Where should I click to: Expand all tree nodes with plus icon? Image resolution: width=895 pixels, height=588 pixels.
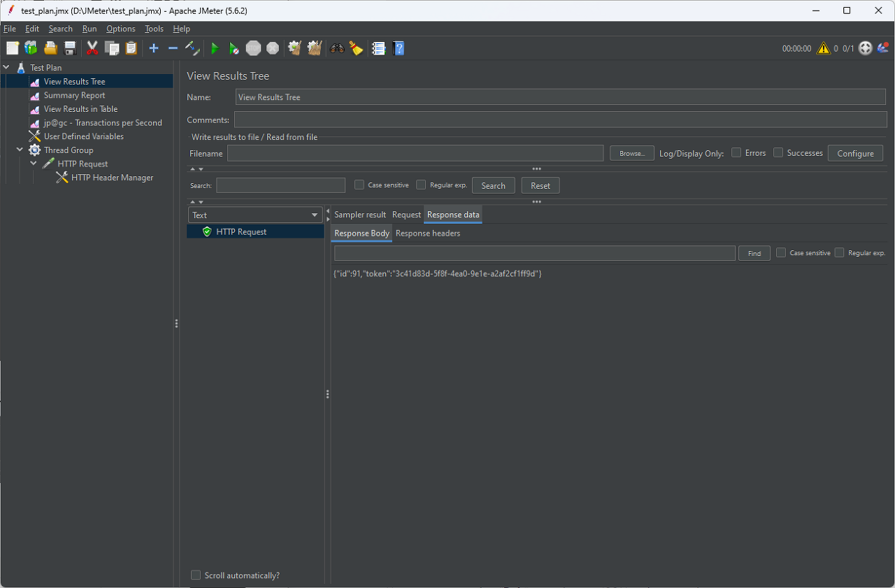tap(154, 48)
